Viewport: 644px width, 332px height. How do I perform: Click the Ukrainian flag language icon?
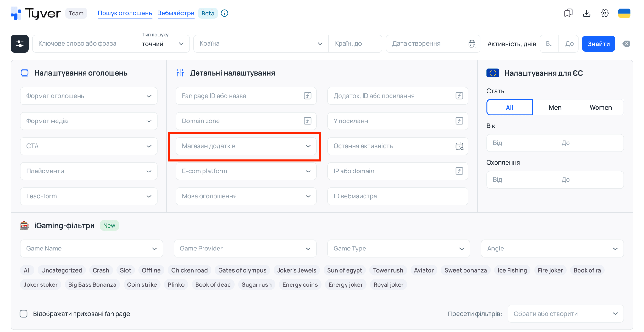(624, 13)
